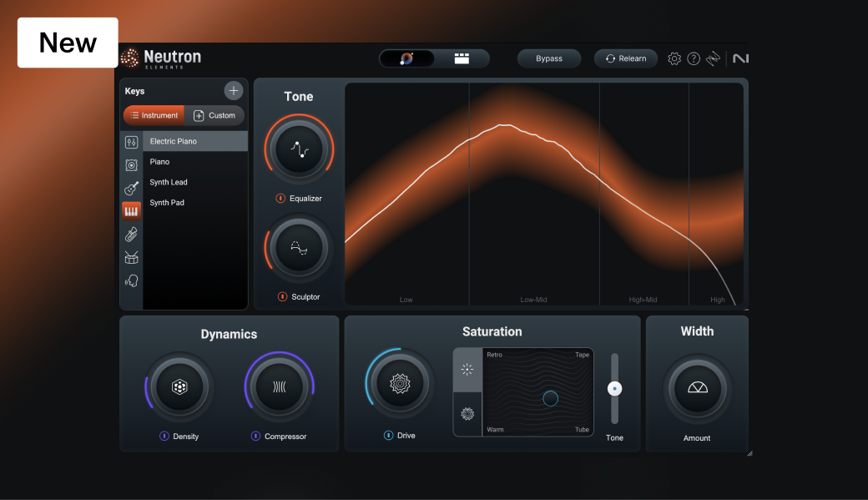Click the High band label

(x=718, y=300)
